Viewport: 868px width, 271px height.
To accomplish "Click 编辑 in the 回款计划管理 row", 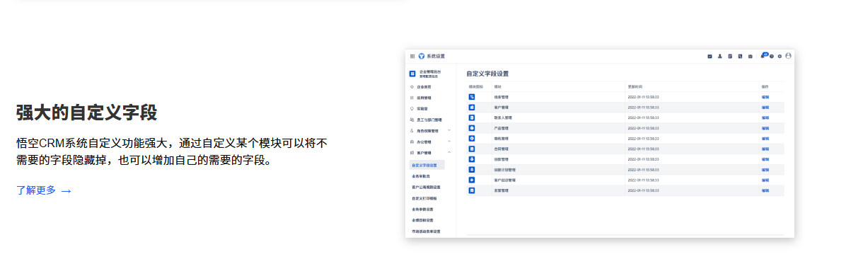I will 765,170.
